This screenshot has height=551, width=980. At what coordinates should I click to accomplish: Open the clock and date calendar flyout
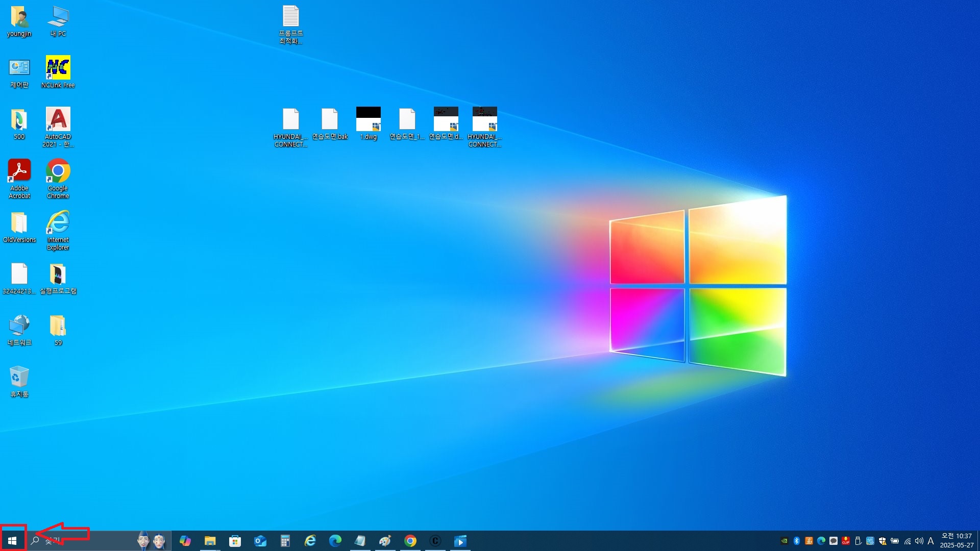tap(956, 540)
